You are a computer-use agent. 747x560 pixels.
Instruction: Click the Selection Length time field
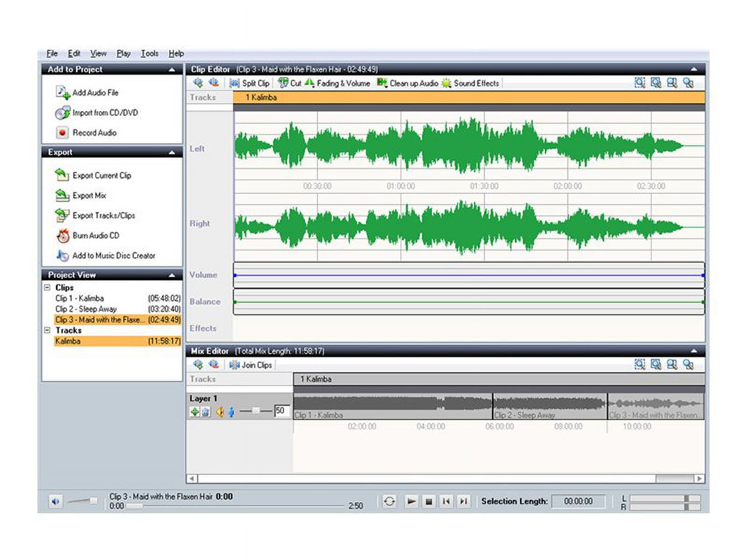pos(578,501)
